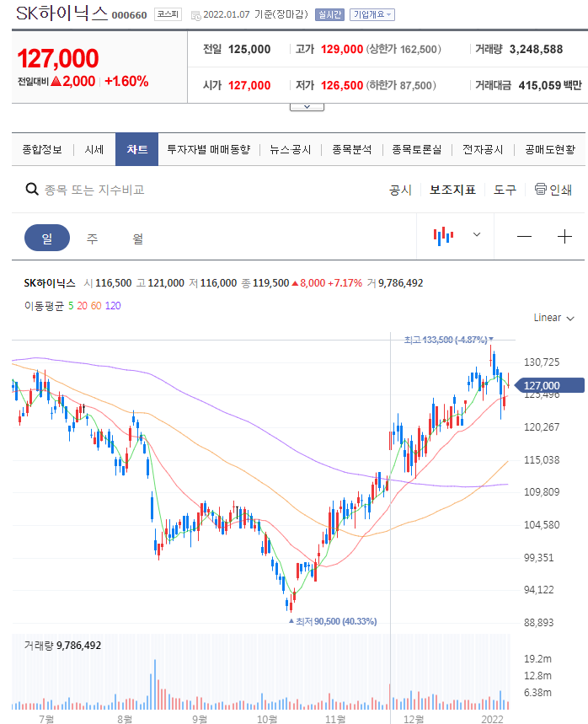Open the Linear scale dropdown
The height and width of the screenshot is (724, 588).
click(553, 318)
